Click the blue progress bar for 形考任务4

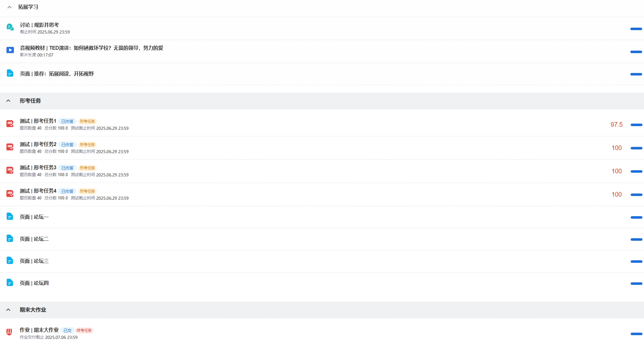[x=636, y=195]
